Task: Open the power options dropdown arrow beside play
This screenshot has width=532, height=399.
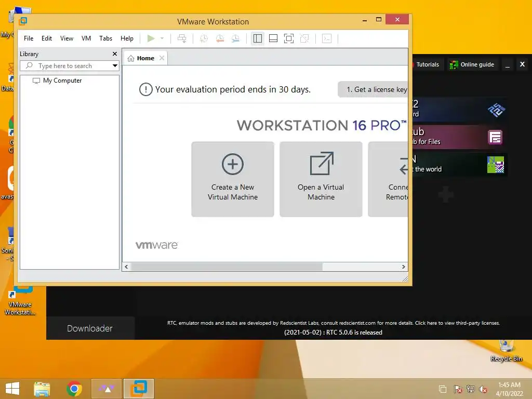Action: (162, 38)
